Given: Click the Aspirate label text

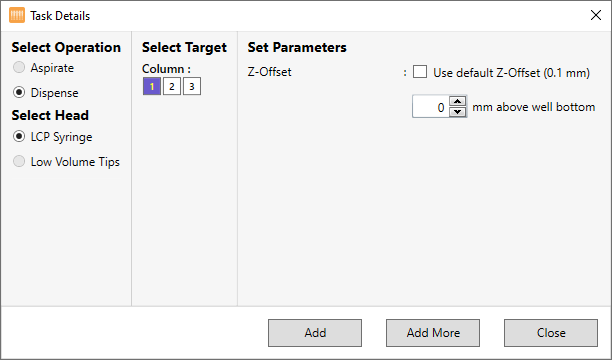Looking at the screenshot, I should click(52, 68).
